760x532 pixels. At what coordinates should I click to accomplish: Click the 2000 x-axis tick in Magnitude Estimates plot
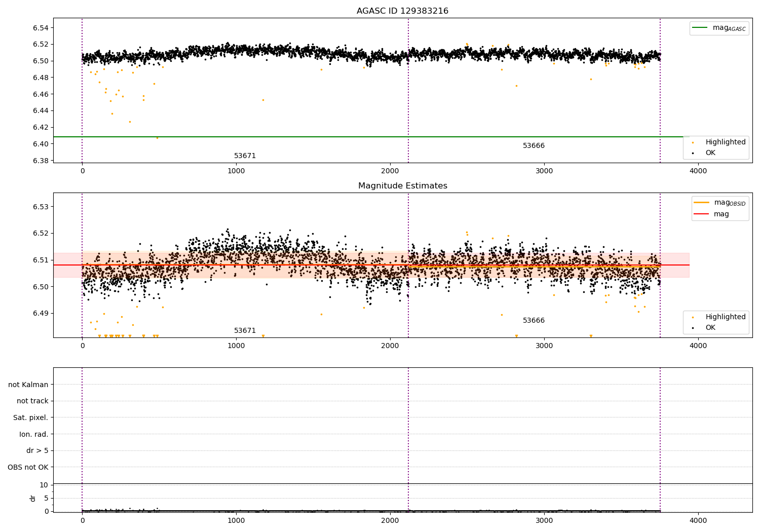pos(390,346)
